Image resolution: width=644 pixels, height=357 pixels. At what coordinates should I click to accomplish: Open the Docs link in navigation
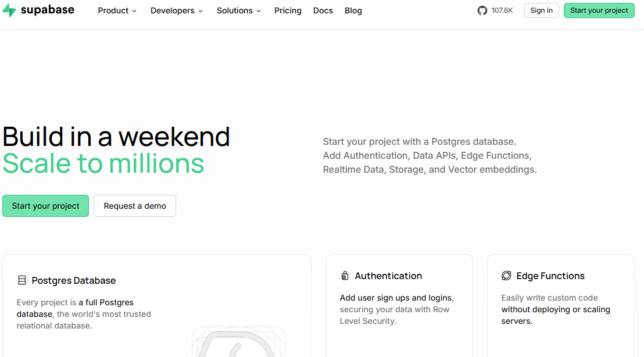point(323,10)
